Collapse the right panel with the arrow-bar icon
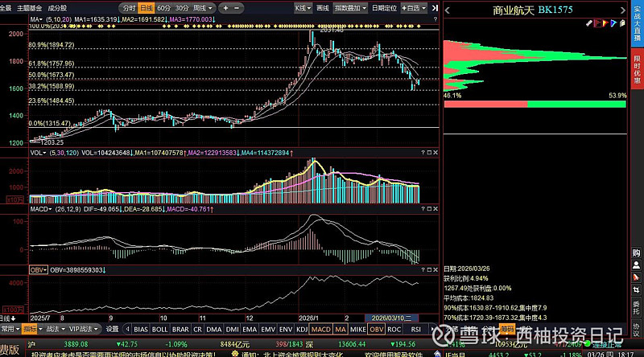This screenshot has height=357, width=644. pyautogui.click(x=435, y=8)
